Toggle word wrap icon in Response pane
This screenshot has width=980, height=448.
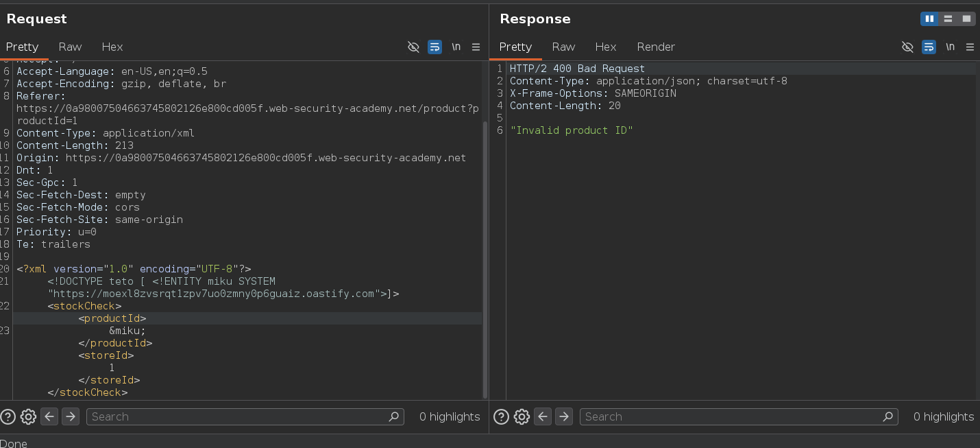tap(929, 47)
